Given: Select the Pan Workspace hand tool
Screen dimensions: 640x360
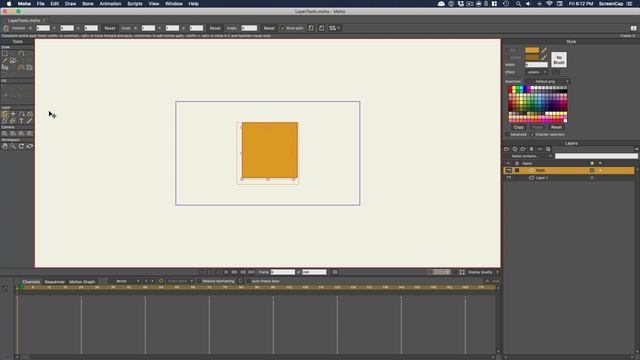Looking at the screenshot, I should (5, 146).
